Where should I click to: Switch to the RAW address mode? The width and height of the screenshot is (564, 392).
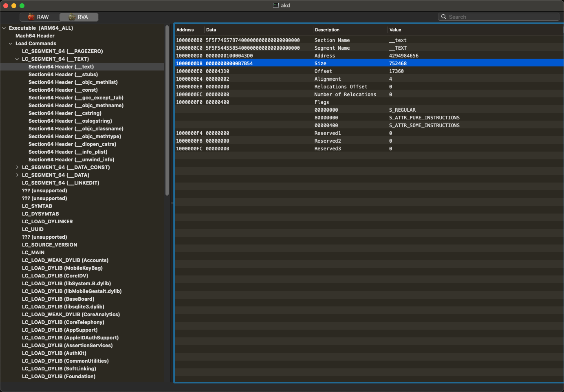point(40,17)
